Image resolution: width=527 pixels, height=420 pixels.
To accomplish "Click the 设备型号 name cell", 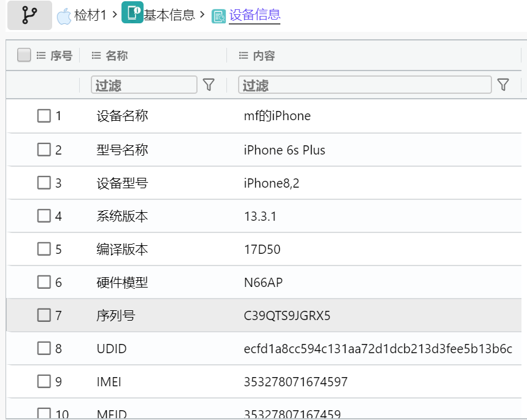I will coord(122,183).
